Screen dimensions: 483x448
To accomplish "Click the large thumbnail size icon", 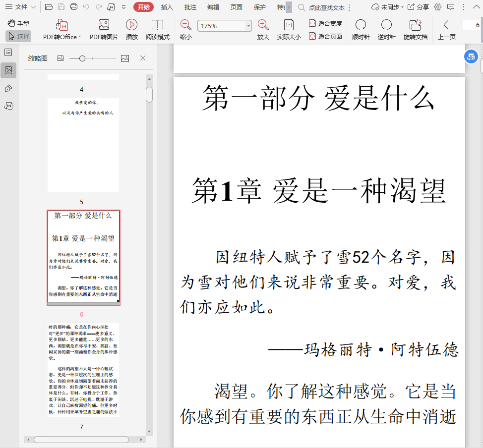I will click(x=125, y=58).
